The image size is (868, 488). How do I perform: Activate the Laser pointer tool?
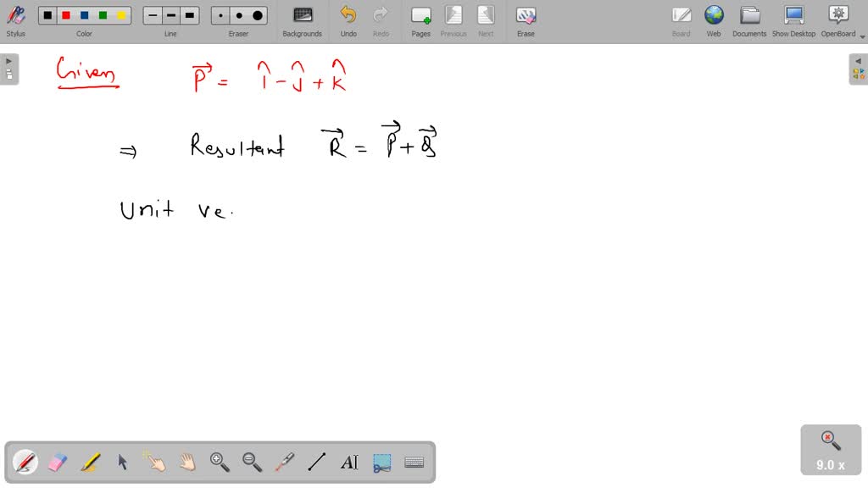(284, 462)
